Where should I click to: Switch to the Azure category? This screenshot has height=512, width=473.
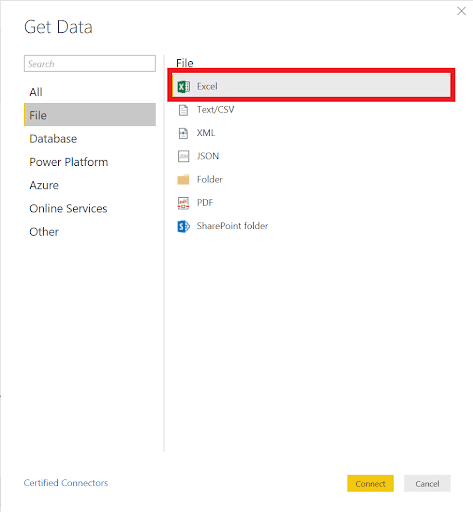tap(44, 185)
